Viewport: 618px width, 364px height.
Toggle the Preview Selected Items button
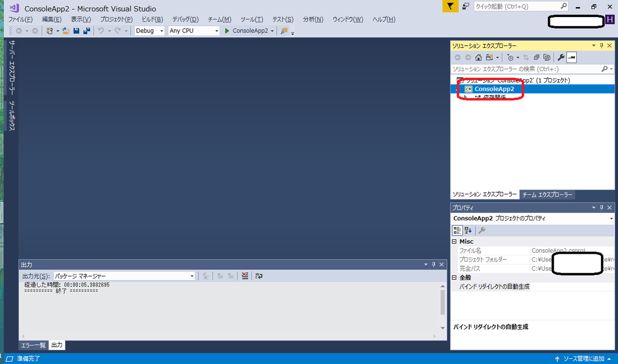pos(572,58)
